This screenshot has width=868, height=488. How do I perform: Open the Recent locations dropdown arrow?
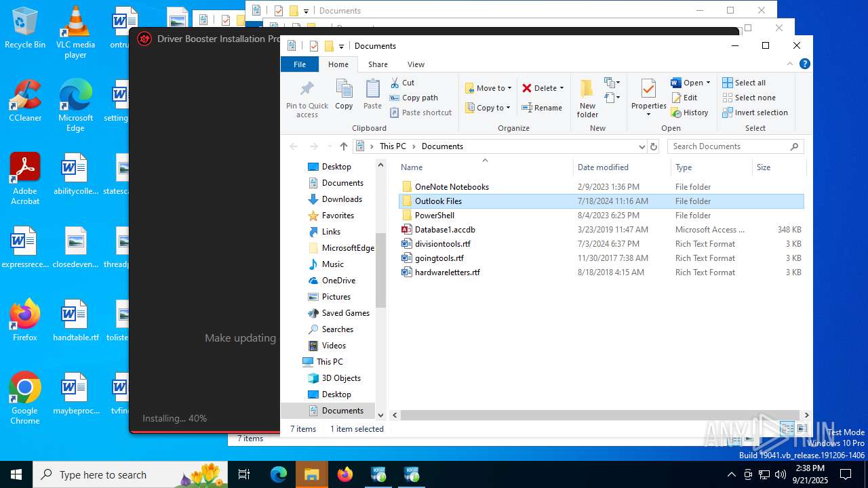330,146
